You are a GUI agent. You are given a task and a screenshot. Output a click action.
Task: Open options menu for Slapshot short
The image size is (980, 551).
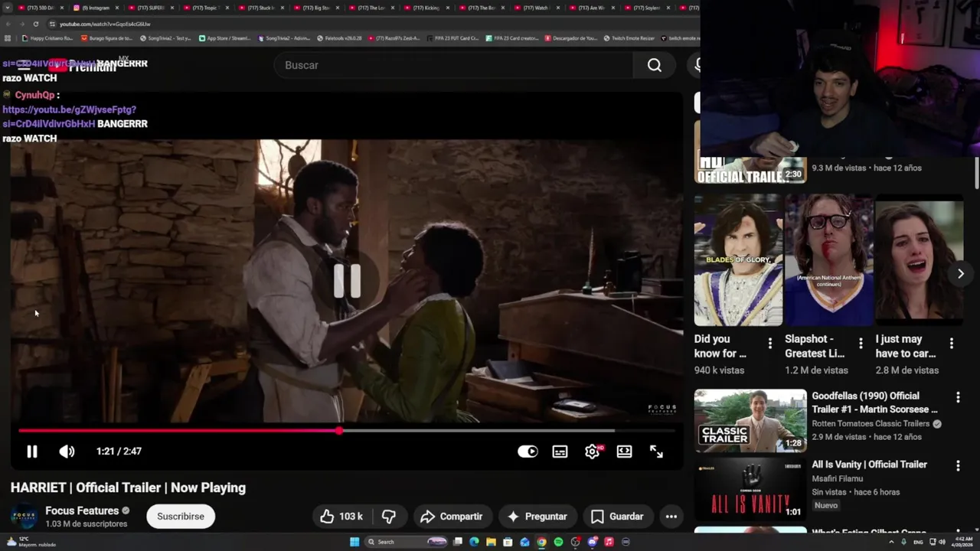tap(861, 344)
